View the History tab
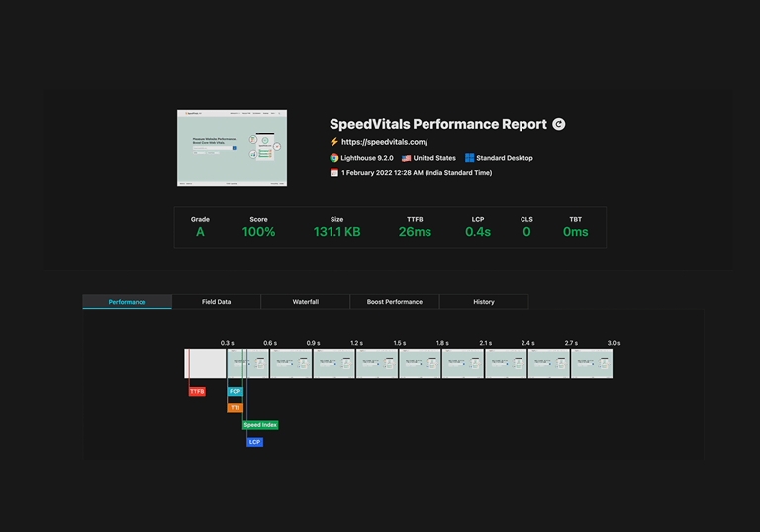760x532 pixels. coord(484,302)
